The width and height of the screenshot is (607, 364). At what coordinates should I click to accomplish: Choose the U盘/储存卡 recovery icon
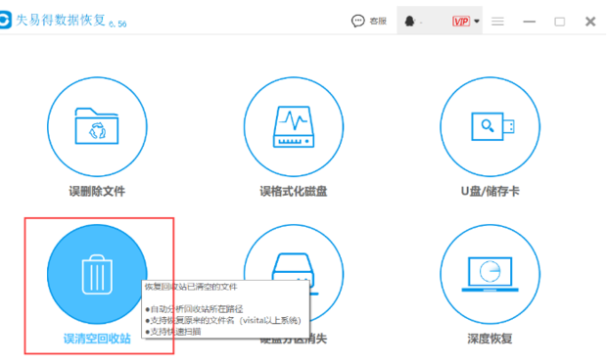pos(490,127)
